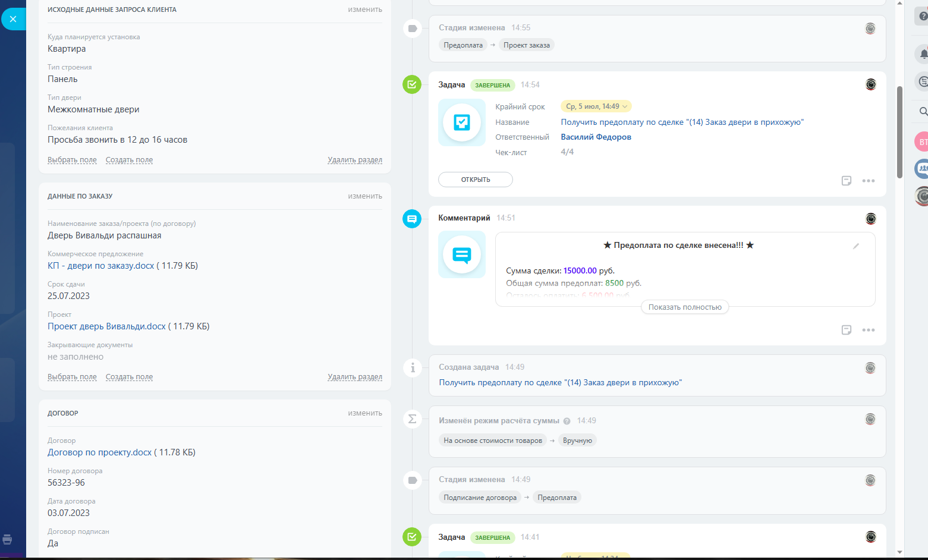The height and width of the screenshot is (560, 928).
Task: Open the notifications bell in the right sidebar
Action: (x=923, y=54)
